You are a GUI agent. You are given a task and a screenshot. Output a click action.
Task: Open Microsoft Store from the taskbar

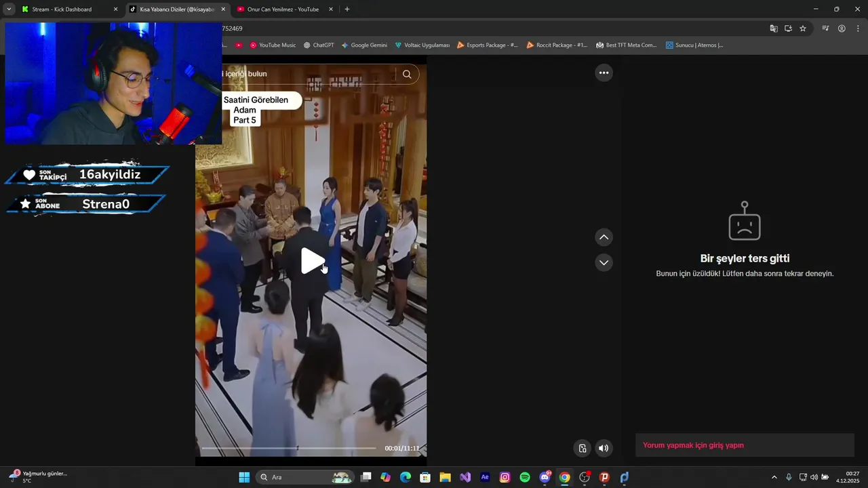click(425, 477)
